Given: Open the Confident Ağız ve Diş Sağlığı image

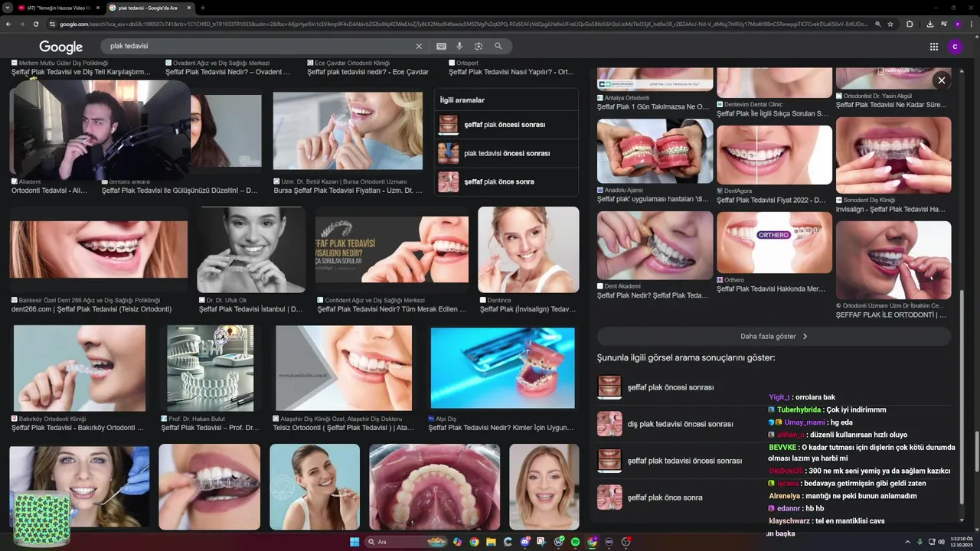Looking at the screenshot, I should (x=392, y=250).
